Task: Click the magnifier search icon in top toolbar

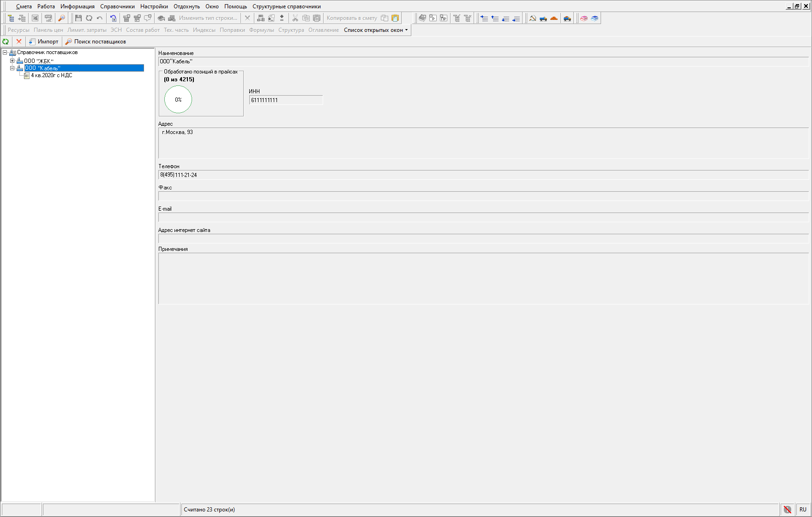Action: [x=61, y=18]
